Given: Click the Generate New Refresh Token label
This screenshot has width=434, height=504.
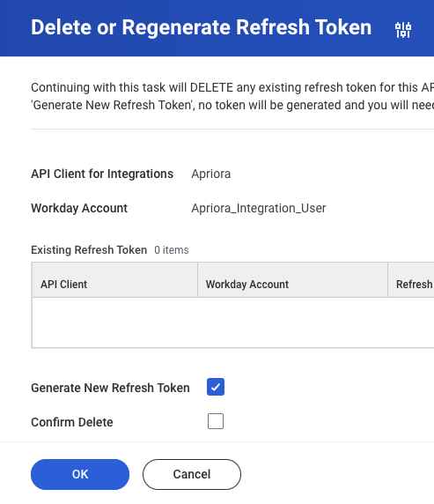Looking at the screenshot, I should point(110,388).
